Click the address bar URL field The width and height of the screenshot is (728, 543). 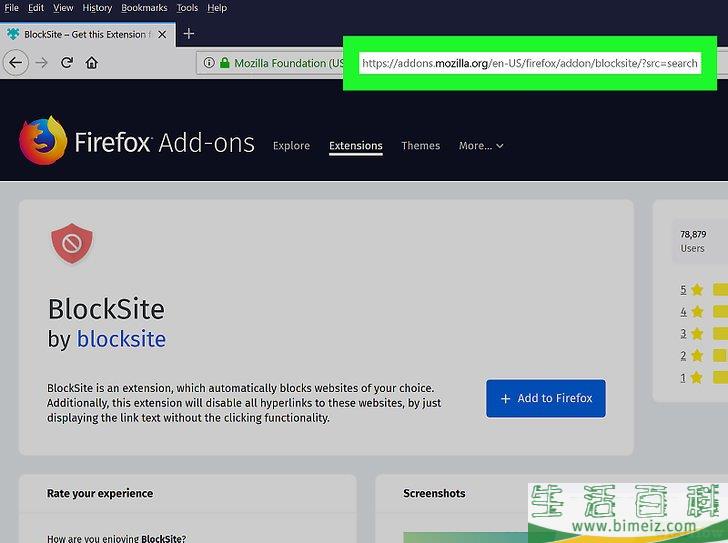click(x=530, y=63)
